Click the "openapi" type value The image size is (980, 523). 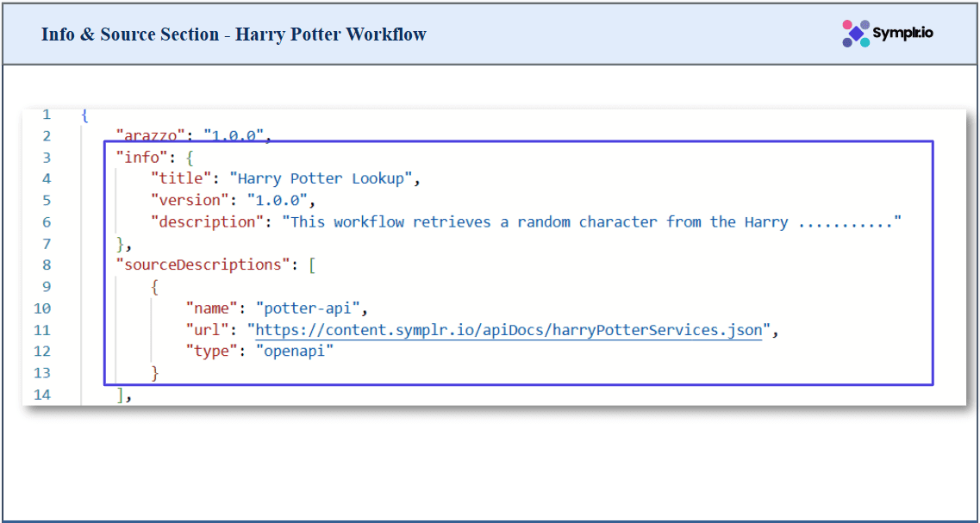tap(294, 351)
